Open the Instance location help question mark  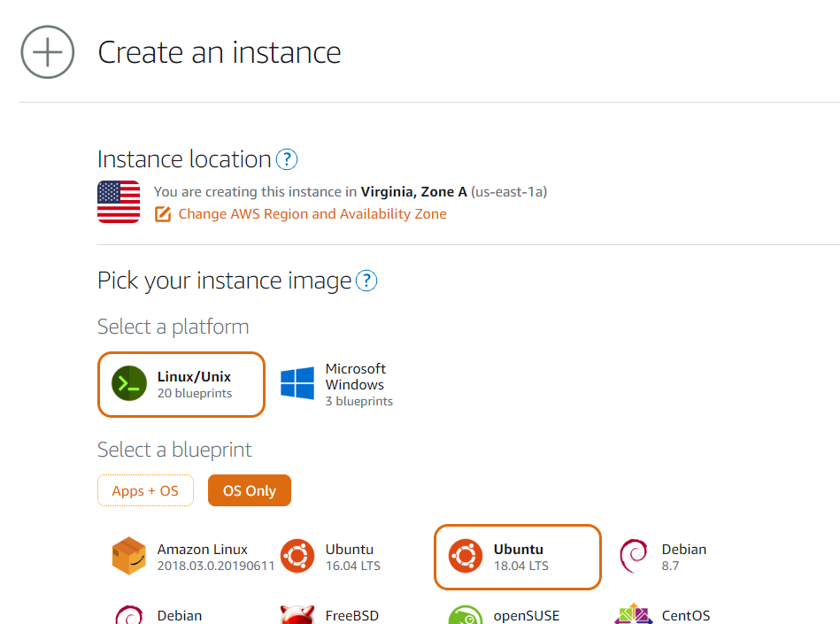tap(287, 159)
